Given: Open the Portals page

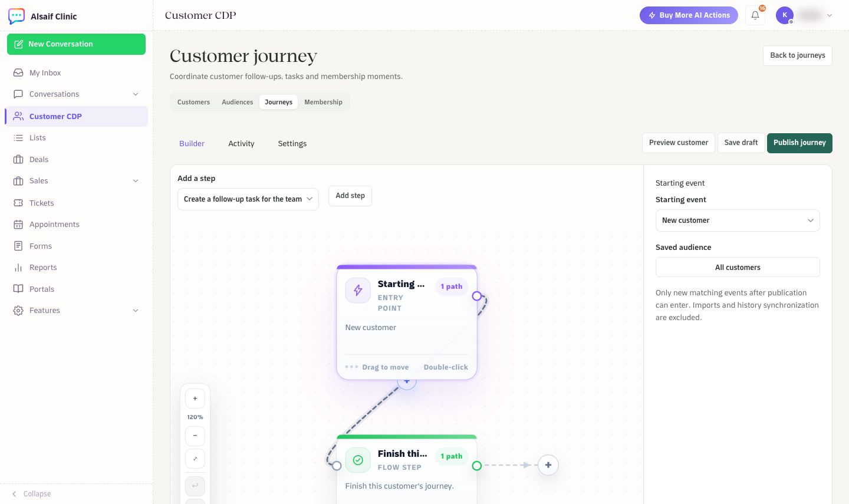Looking at the screenshot, I should pyautogui.click(x=76, y=289).
